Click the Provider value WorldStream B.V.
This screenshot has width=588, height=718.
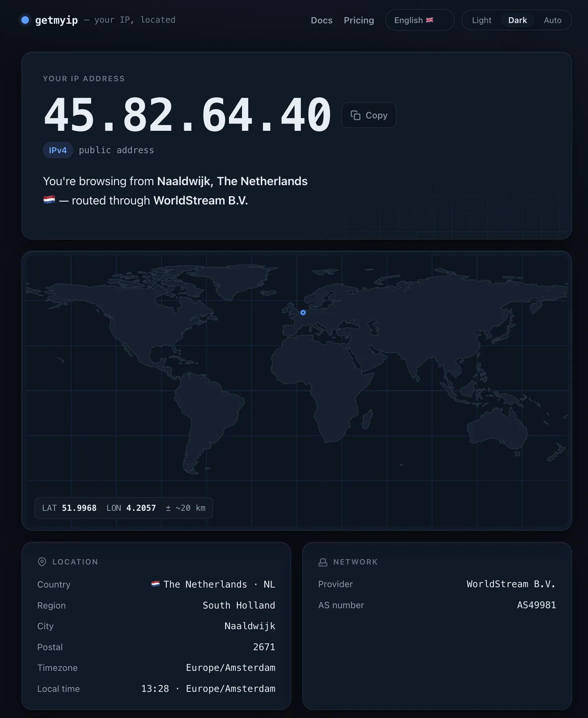pos(511,584)
